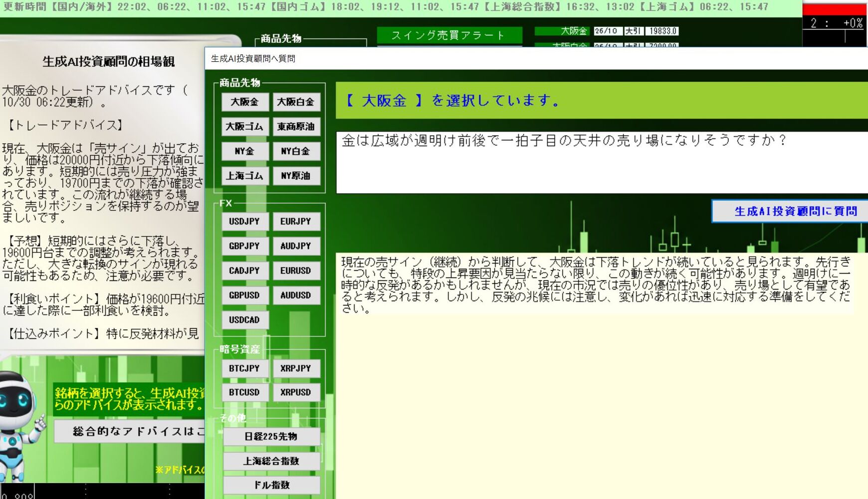The height and width of the screenshot is (499, 868).
Task: Click the 【トレードアドバイス】 heading in left panel
Action: click(x=65, y=125)
